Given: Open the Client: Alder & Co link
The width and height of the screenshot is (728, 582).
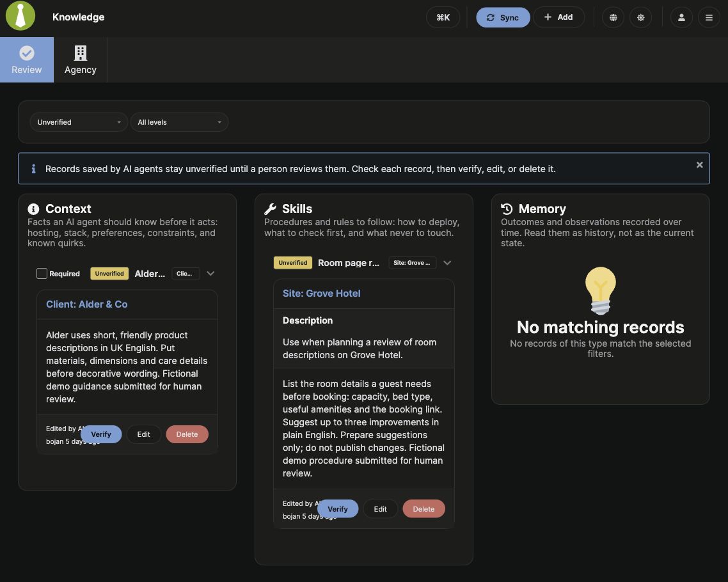Looking at the screenshot, I should click(x=87, y=304).
